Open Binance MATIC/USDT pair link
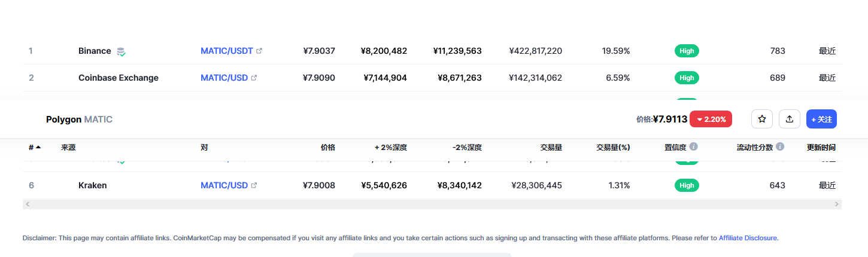868x257 pixels. 227,51
